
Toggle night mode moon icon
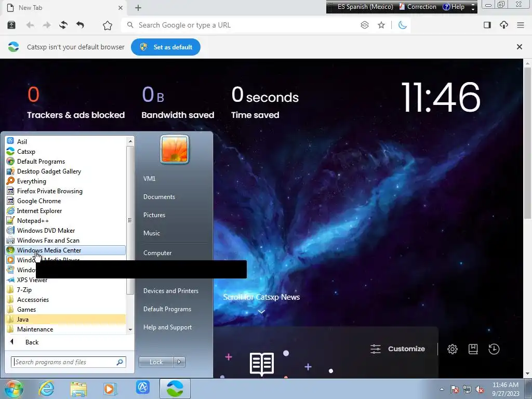click(x=403, y=25)
